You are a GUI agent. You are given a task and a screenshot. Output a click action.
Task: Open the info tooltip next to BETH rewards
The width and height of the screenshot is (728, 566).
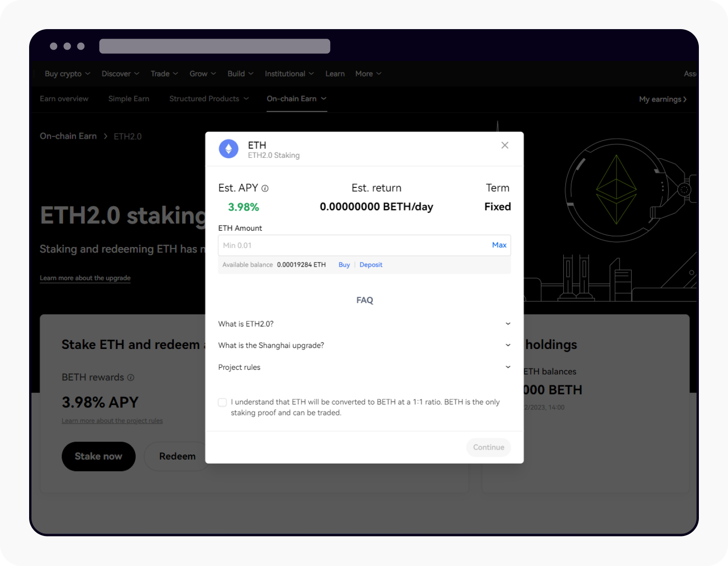pyautogui.click(x=131, y=377)
